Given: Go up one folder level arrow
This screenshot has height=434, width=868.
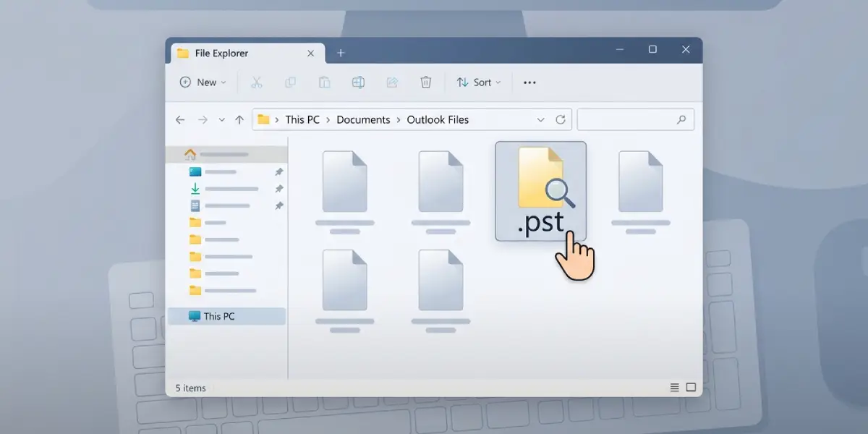Looking at the screenshot, I should tap(239, 120).
